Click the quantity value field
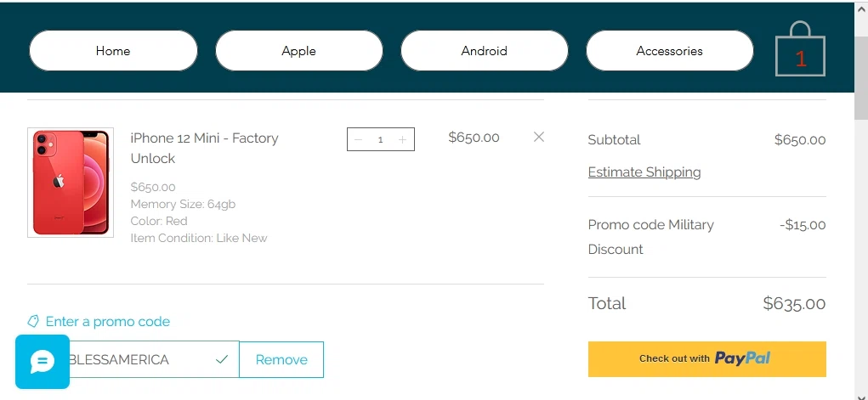This screenshot has height=400, width=868. [x=380, y=139]
